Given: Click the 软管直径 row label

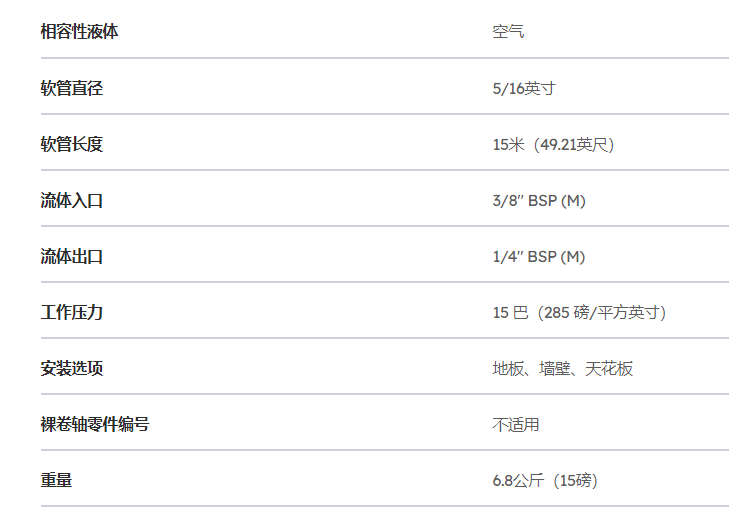Looking at the screenshot, I should coord(72,88).
